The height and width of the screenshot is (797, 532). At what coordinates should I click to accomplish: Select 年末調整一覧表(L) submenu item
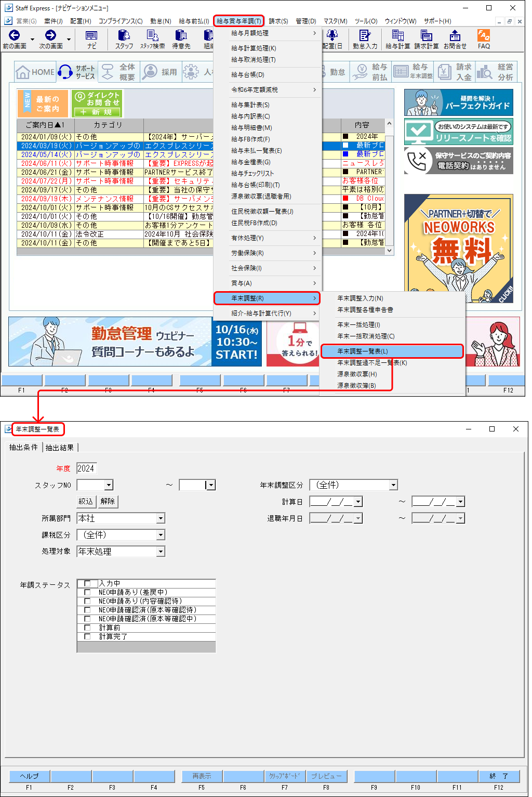coord(392,351)
